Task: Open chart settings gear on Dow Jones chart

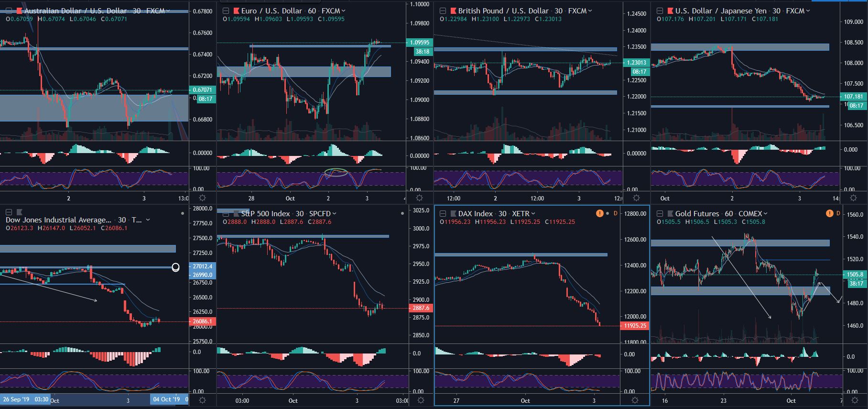Action: 202,400
